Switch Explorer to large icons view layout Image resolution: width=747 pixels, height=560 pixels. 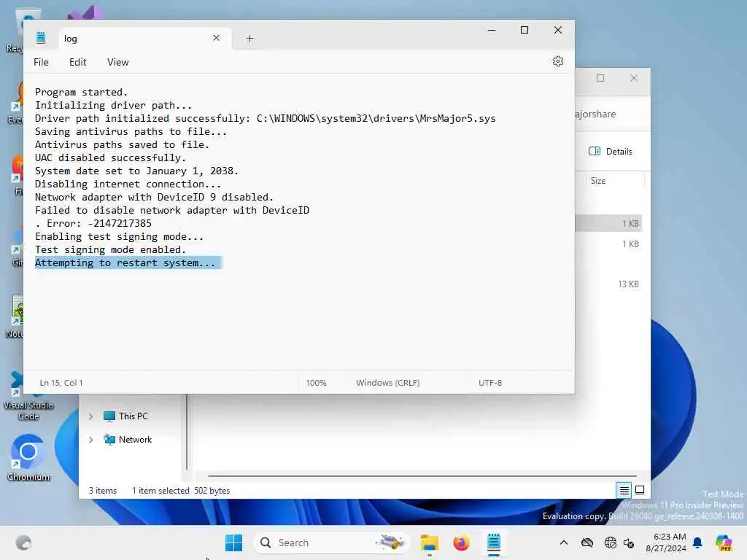point(640,490)
